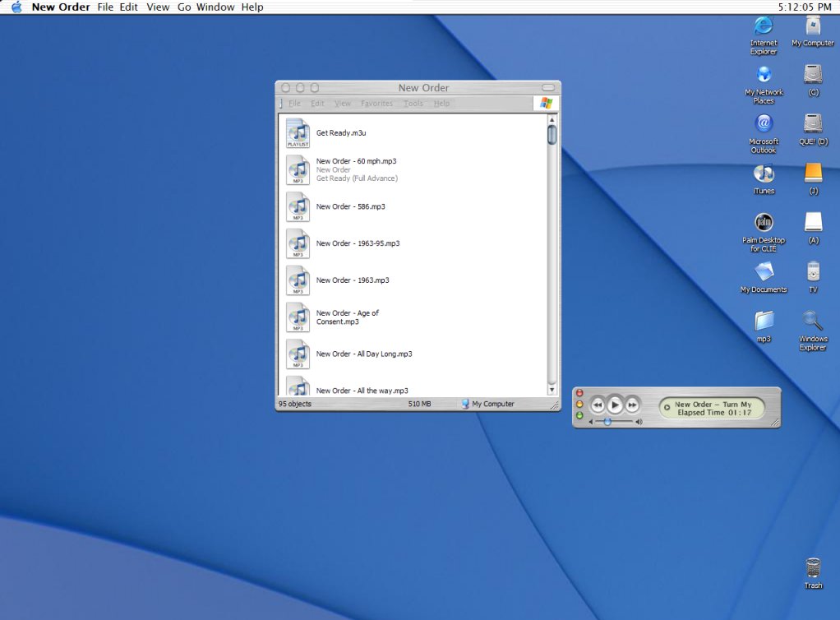The width and height of the screenshot is (840, 620).
Task: Open the Edit menu in menu bar
Action: [x=128, y=7]
